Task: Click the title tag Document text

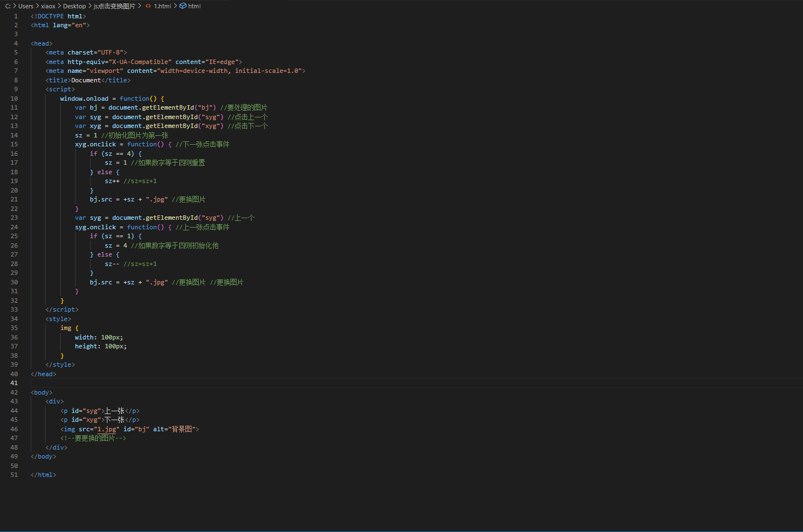Action: pos(86,80)
